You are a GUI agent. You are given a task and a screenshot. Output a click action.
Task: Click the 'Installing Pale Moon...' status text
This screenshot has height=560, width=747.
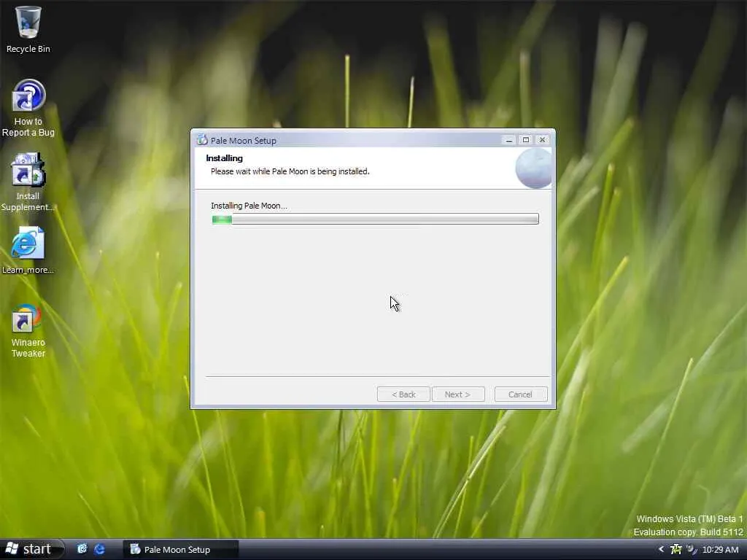tap(249, 206)
